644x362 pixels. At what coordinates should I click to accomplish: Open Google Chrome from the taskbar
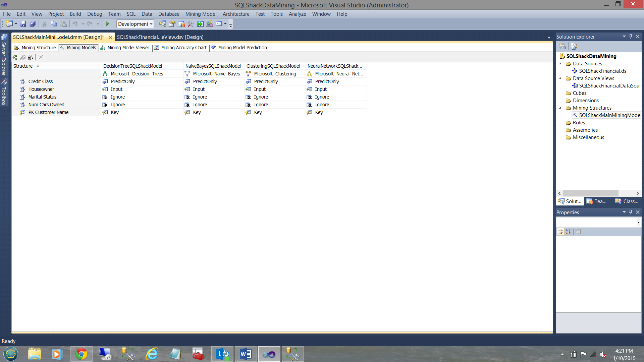click(81, 354)
